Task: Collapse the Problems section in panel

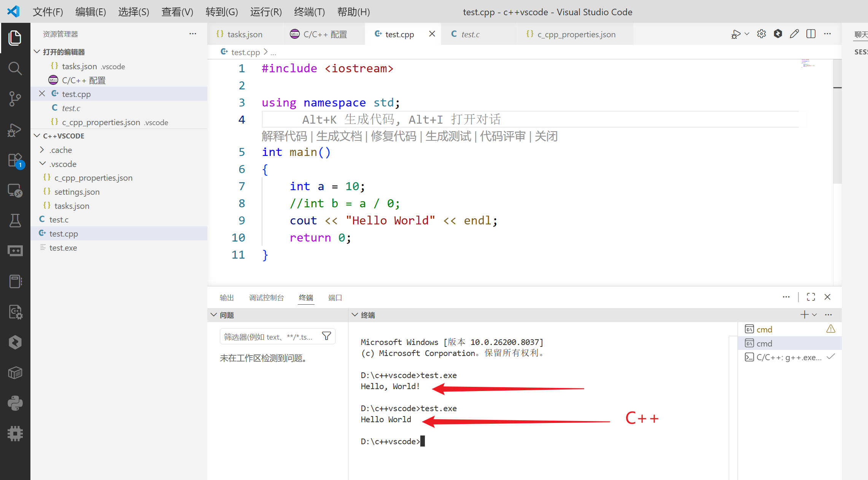Action: coord(214,315)
